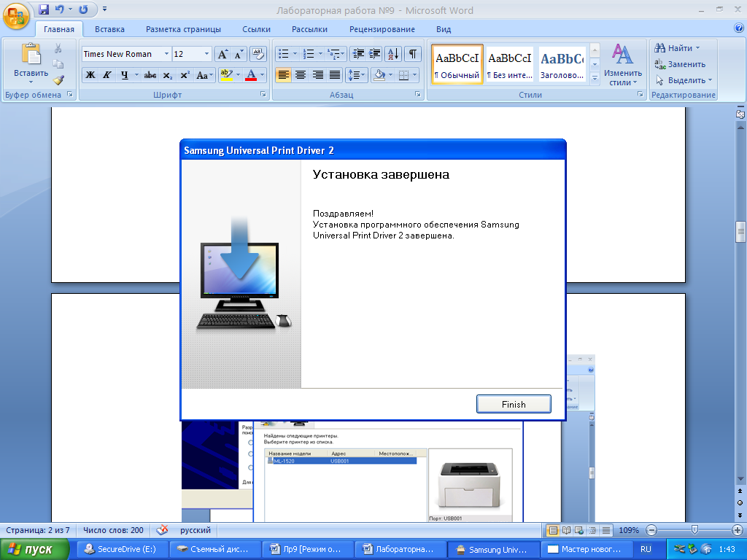Center align text
747x560 pixels.
(301, 75)
